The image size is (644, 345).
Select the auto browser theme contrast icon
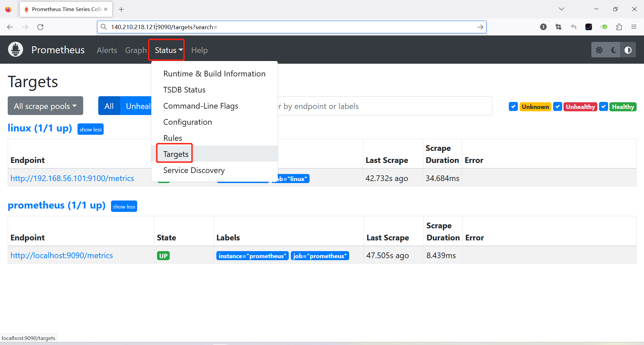coord(628,50)
